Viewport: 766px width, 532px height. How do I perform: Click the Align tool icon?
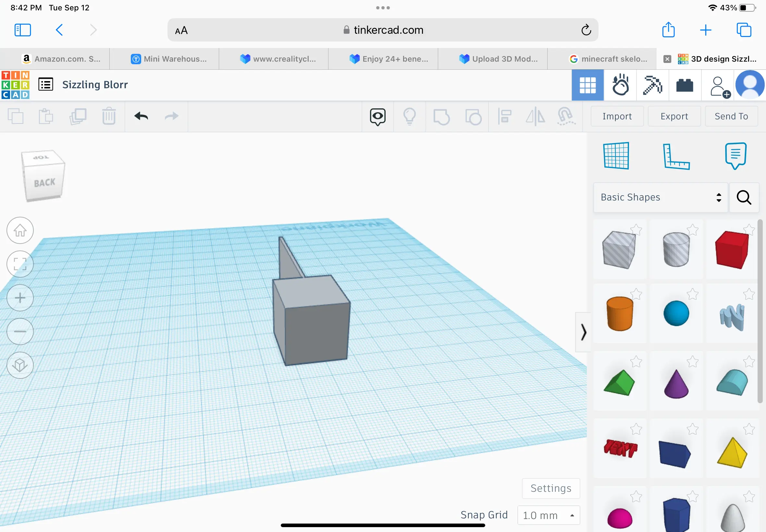coord(504,116)
